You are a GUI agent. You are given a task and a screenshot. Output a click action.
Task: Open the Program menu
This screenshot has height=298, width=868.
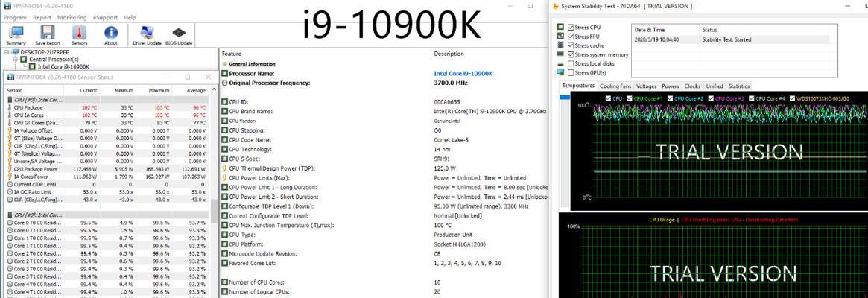tap(15, 18)
